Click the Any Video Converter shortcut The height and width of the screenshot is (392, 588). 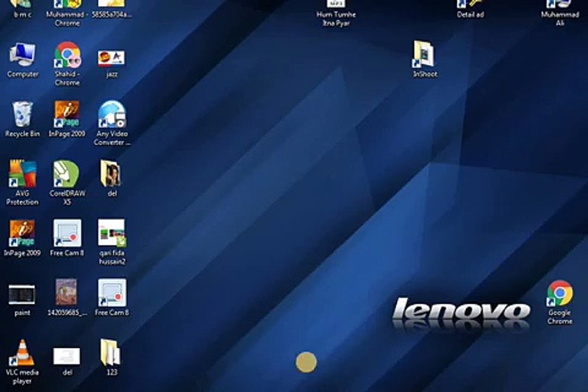(x=112, y=123)
